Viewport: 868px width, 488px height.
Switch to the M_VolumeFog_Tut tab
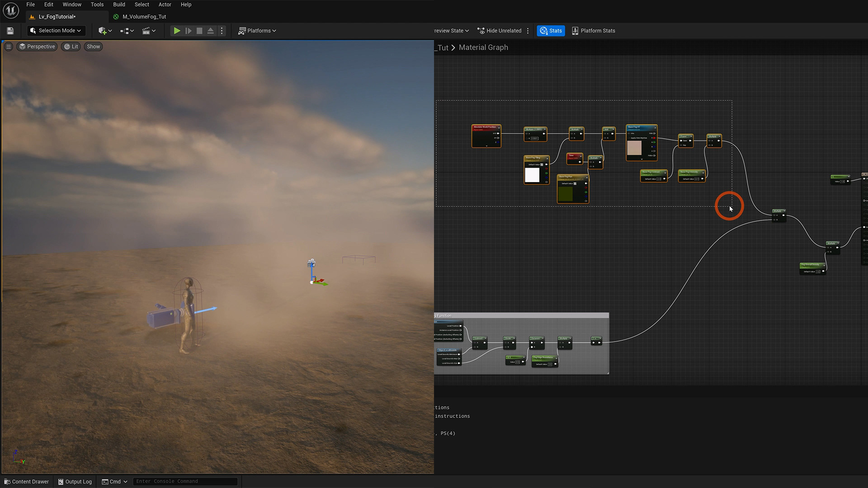[144, 17]
